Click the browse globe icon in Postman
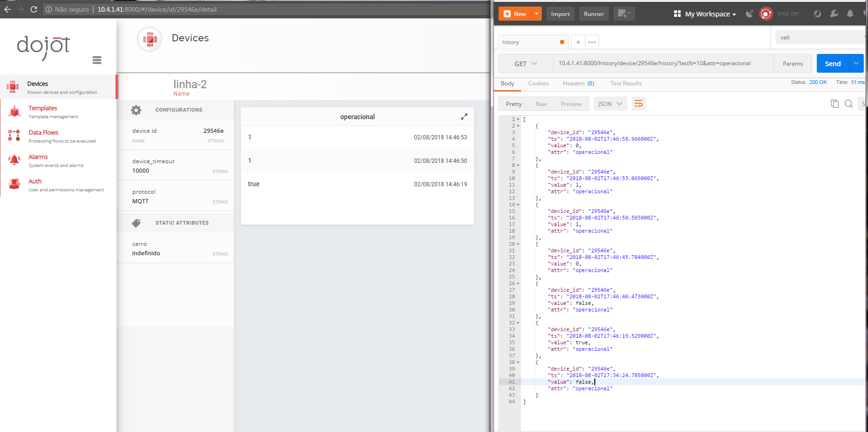The height and width of the screenshot is (432, 868). point(817,14)
